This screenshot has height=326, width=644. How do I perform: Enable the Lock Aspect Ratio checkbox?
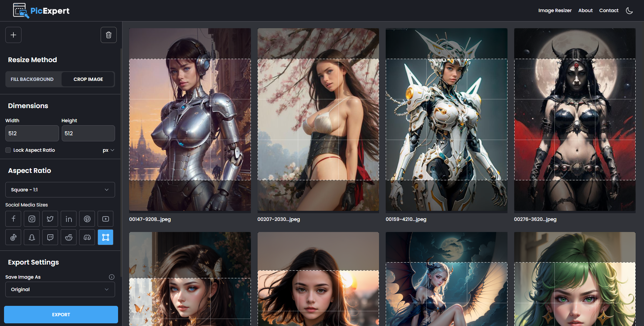(x=8, y=150)
